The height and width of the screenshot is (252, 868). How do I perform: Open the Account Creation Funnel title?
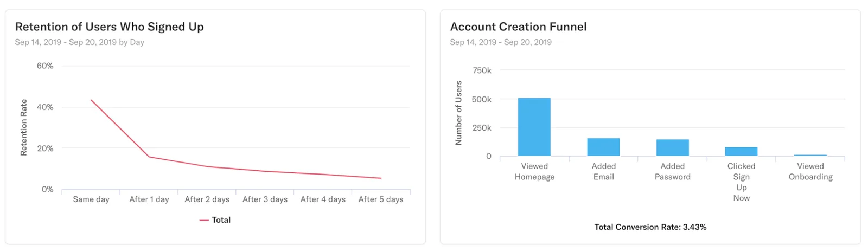click(x=518, y=27)
